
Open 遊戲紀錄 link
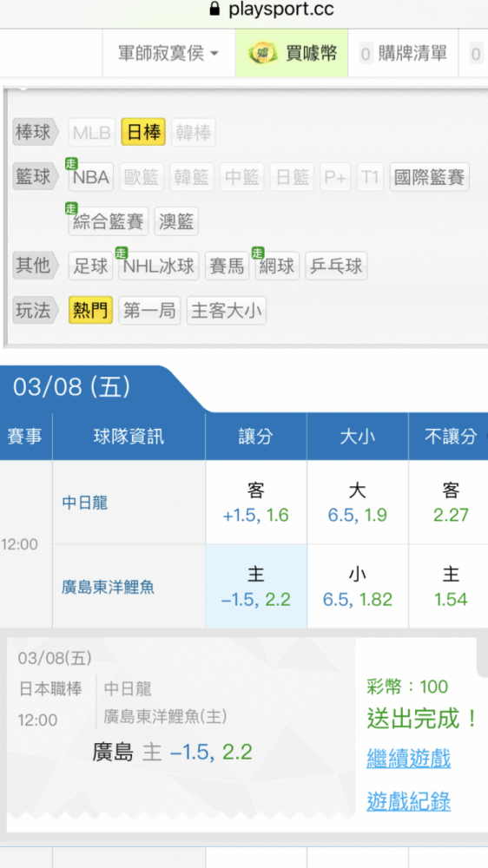[408, 801]
